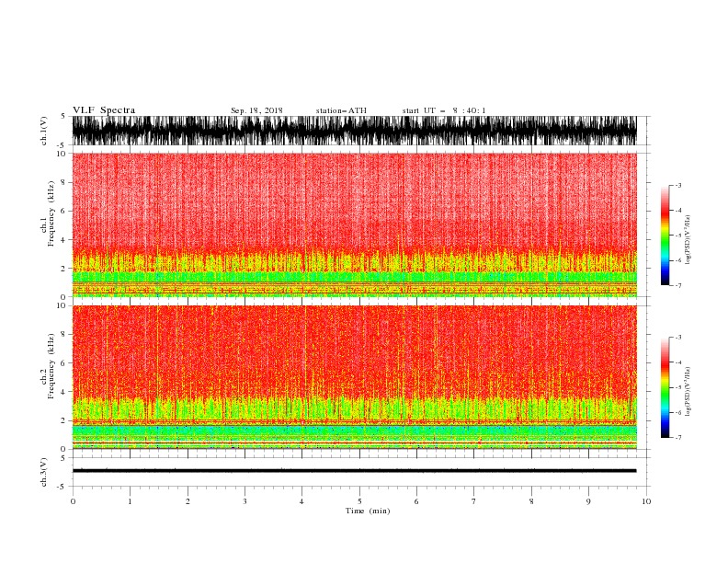
Task: Click the 2 tick on Time axis
Action: (188, 501)
